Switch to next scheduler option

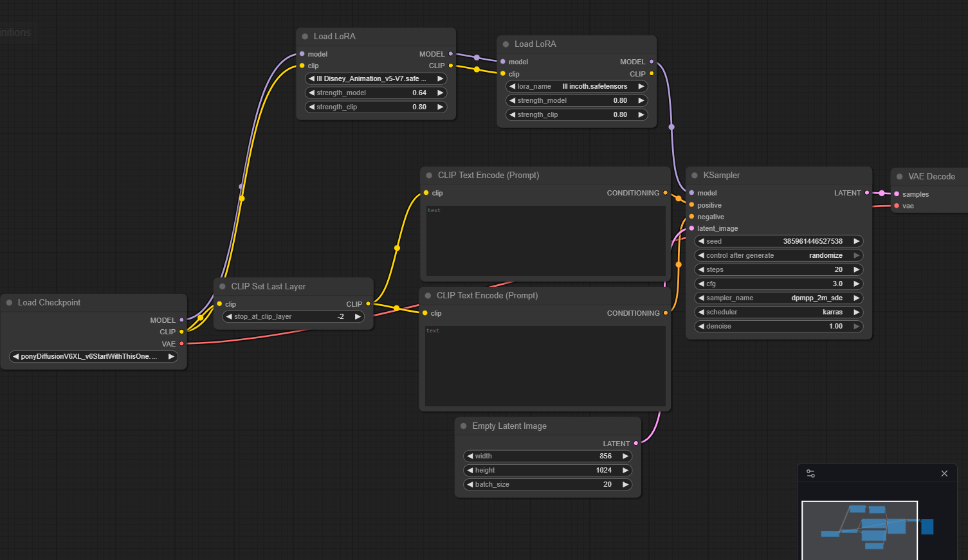(x=857, y=312)
